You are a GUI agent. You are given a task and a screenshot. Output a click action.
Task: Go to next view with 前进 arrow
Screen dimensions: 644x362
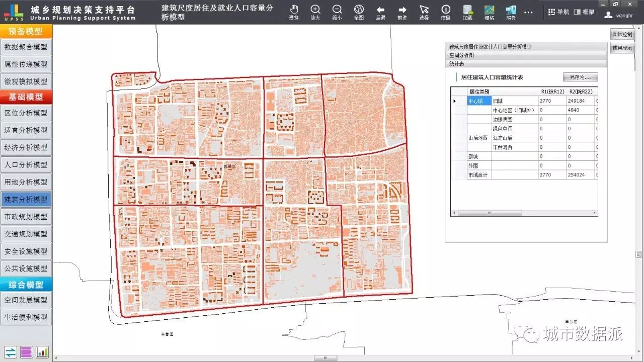tap(403, 12)
